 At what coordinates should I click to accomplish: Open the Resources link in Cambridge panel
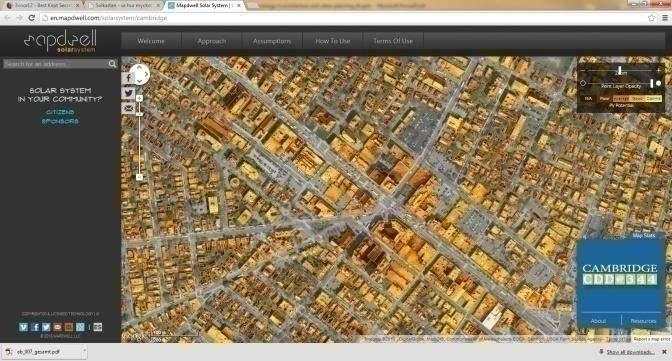click(x=643, y=321)
